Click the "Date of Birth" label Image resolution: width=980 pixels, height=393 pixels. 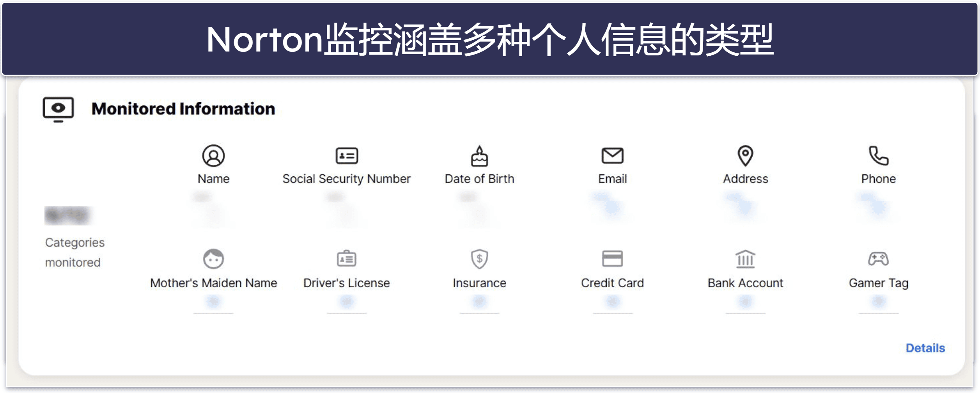click(479, 179)
